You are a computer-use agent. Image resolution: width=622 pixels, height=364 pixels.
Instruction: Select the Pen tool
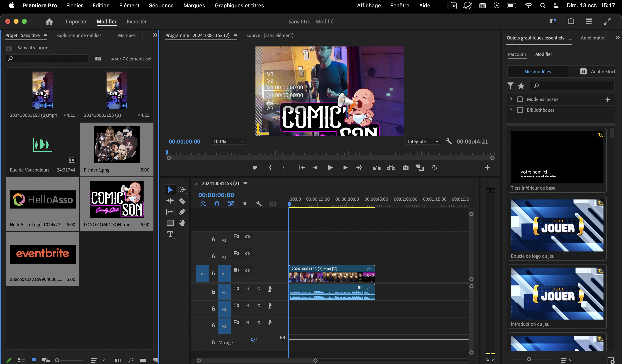click(182, 212)
